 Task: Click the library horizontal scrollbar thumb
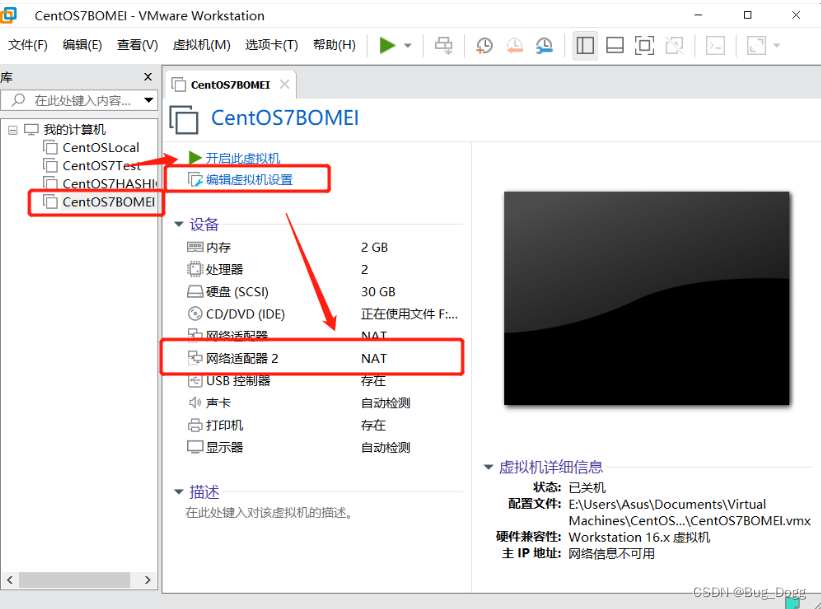(74, 580)
